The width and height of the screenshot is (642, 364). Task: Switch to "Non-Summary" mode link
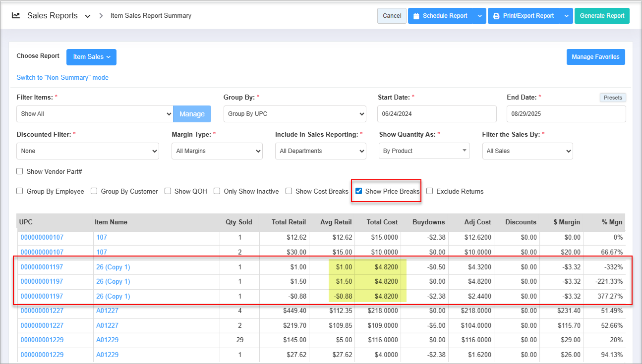(x=62, y=78)
